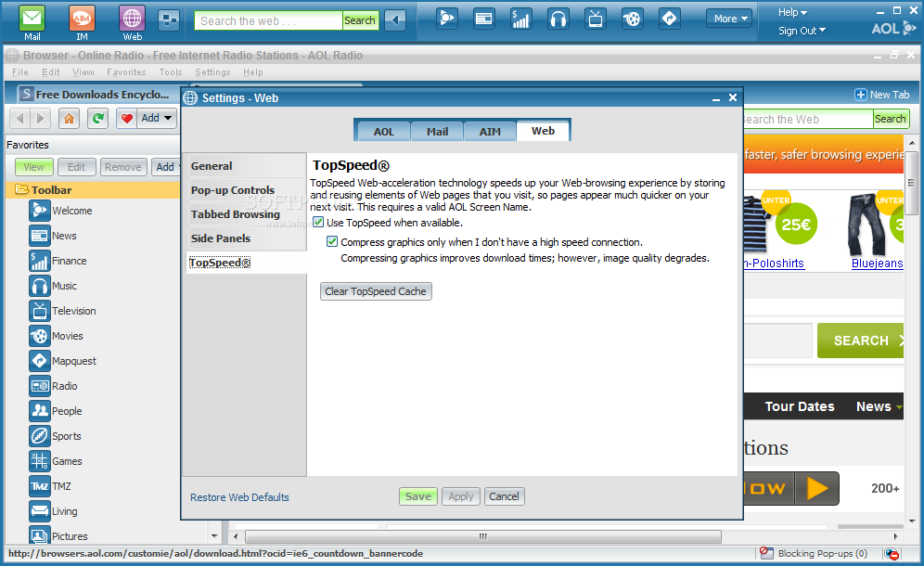Viewport: 924px width, 566px height.
Task: Switch to AIM settings tab
Action: pos(490,132)
